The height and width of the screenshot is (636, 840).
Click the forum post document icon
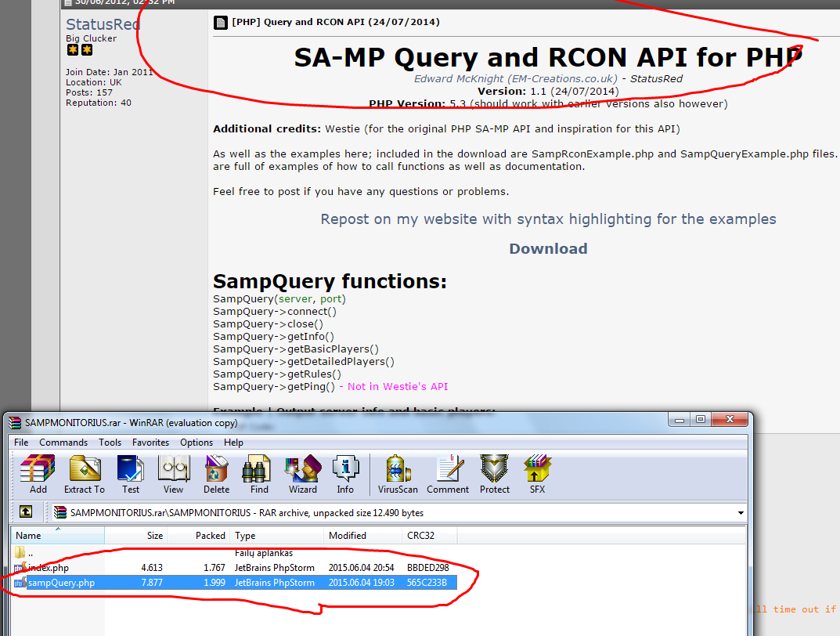coord(220,23)
